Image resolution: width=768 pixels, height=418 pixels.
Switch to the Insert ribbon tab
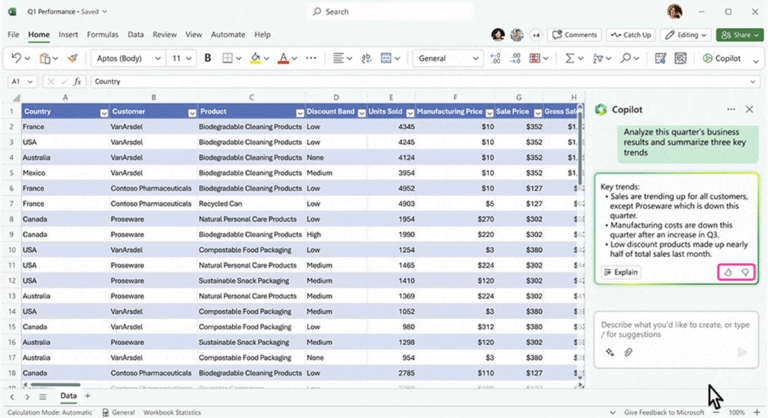(68, 34)
